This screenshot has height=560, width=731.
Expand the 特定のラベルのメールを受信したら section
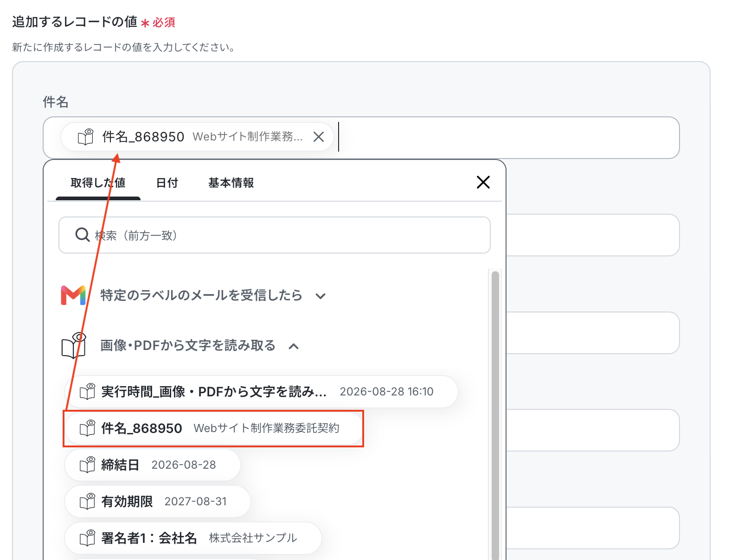point(321,296)
